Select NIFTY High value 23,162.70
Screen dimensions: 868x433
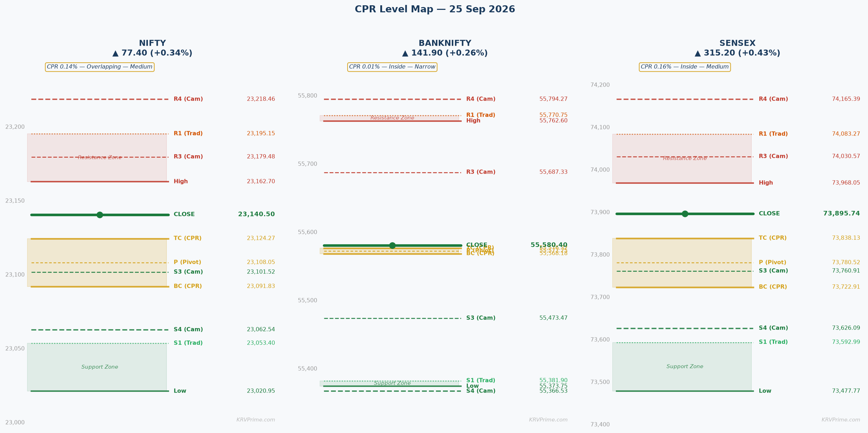tap(261, 182)
